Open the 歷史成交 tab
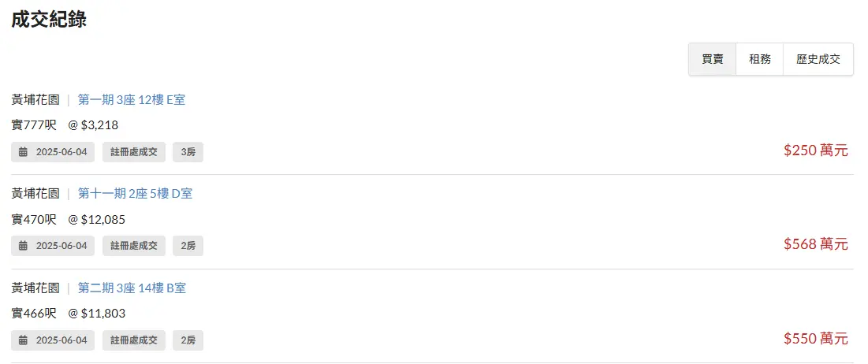This screenshot has height=364, width=868. [818, 59]
